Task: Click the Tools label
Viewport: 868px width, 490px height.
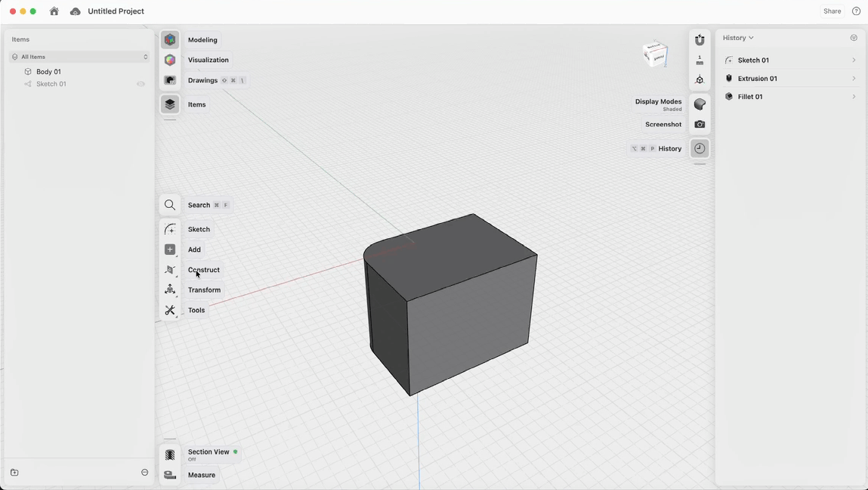Action: [196, 310]
